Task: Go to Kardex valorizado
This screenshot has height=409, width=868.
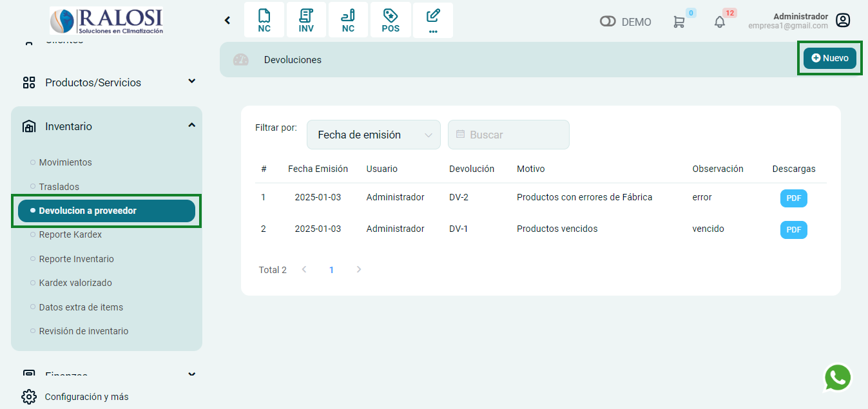Action: 75,283
